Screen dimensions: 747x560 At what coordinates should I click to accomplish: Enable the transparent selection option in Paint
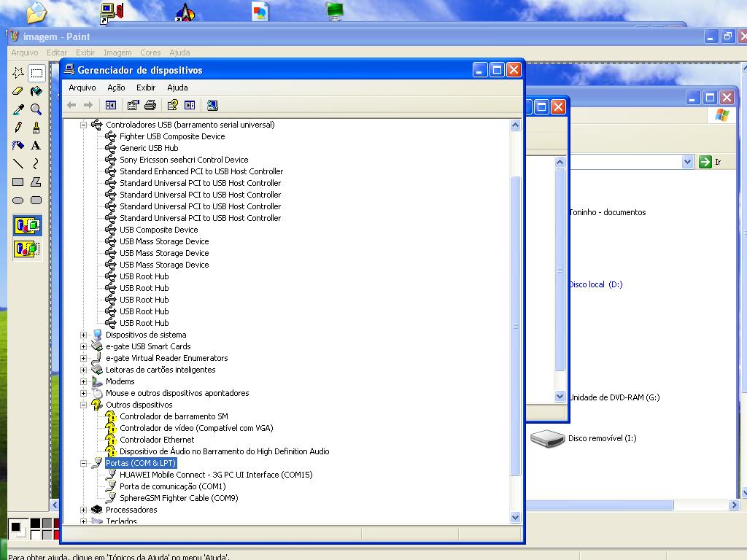(x=27, y=249)
